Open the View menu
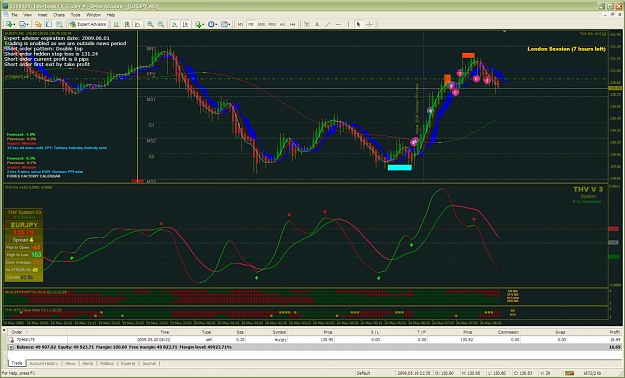Image resolution: width=625 pixels, height=378 pixels. pos(28,15)
